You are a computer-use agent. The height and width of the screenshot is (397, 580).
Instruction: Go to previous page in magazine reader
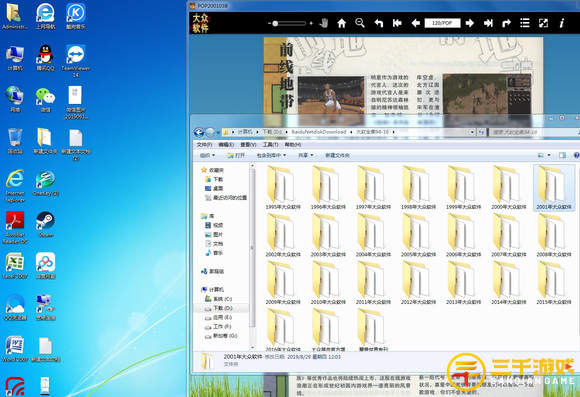point(415,23)
